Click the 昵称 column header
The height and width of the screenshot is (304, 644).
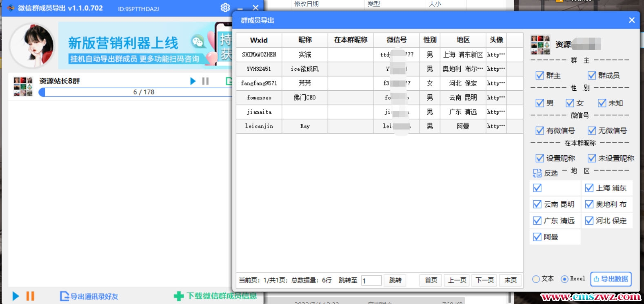(x=304, y=40)
